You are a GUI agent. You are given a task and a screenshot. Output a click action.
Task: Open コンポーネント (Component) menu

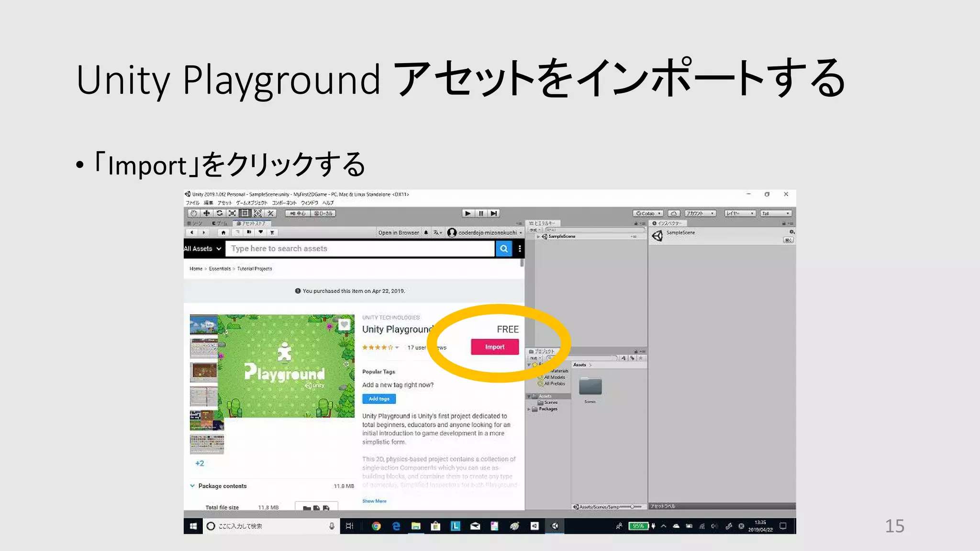(284, 203)
